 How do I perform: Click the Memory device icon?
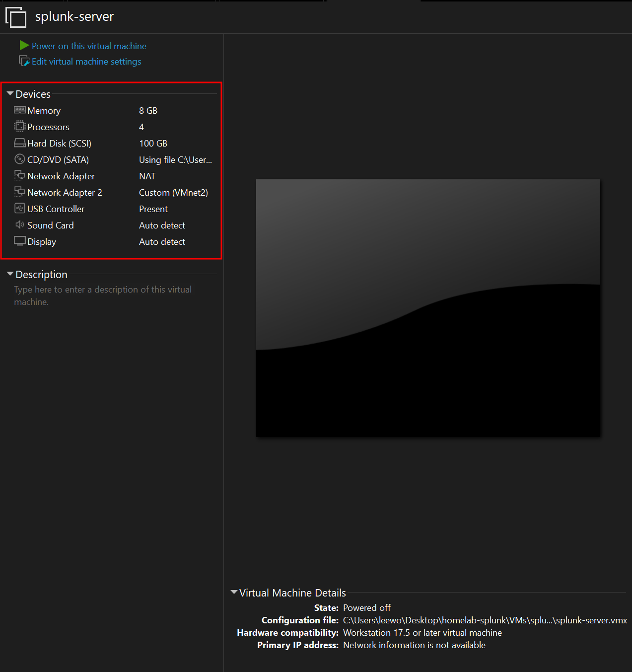point(20,110)
